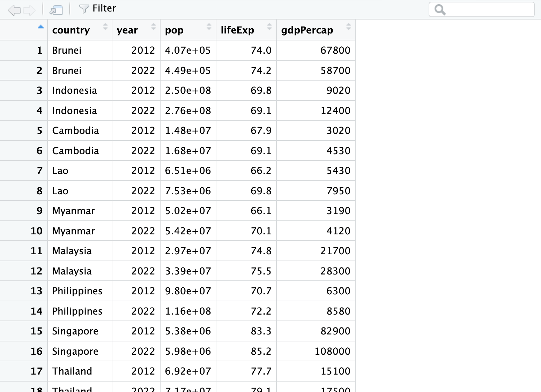The image size is (541, 392).
Task: Select Singapore 2022 gdpPercap value 108000
Action: point(316,351)
